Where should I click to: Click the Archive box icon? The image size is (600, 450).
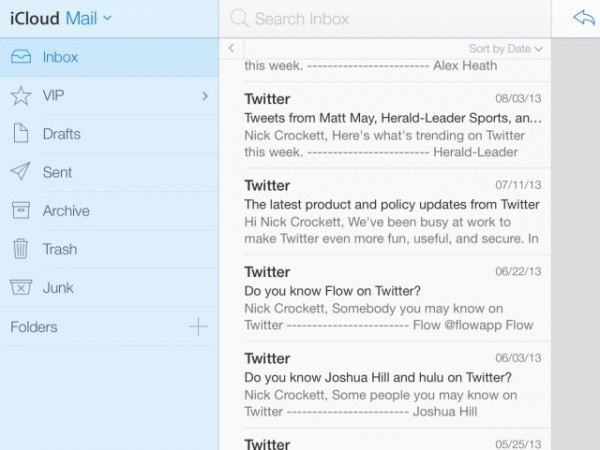coord(20,210)
